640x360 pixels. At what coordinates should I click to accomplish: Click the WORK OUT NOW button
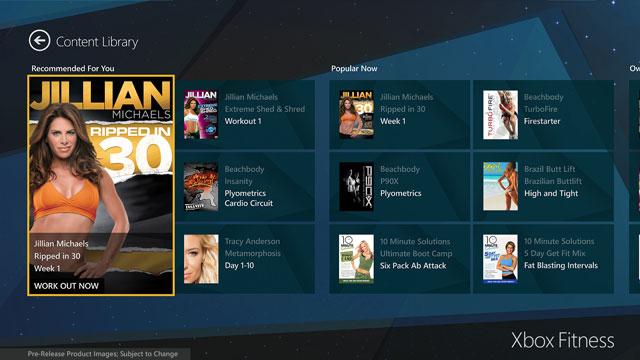(x=66, y=286)
